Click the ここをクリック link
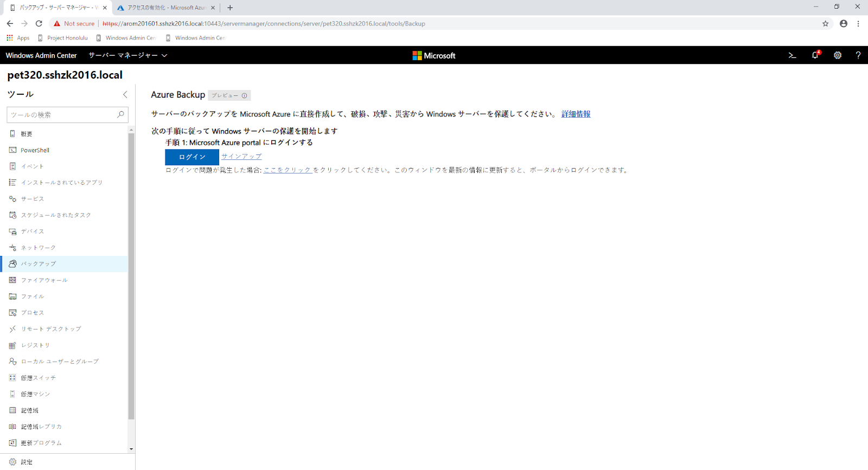The image size is (868, 470). tap(288, 170)
